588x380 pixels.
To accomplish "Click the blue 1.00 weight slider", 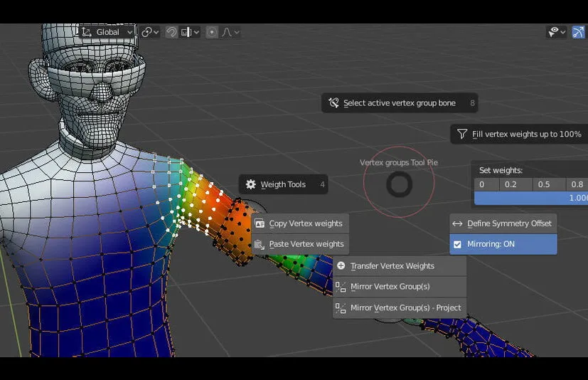I will (x=531, y=198).
